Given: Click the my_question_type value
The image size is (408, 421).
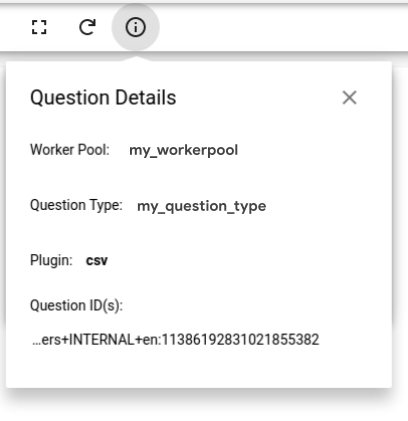Looking at the screenshot, I should pyautogui.click(x=201, y=206).
